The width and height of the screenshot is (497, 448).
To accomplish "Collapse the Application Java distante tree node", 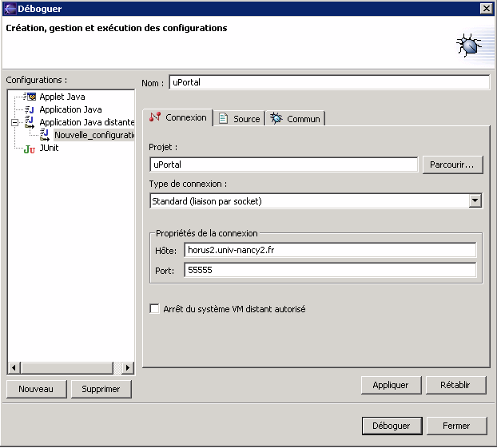I will (x=14, y=122).
